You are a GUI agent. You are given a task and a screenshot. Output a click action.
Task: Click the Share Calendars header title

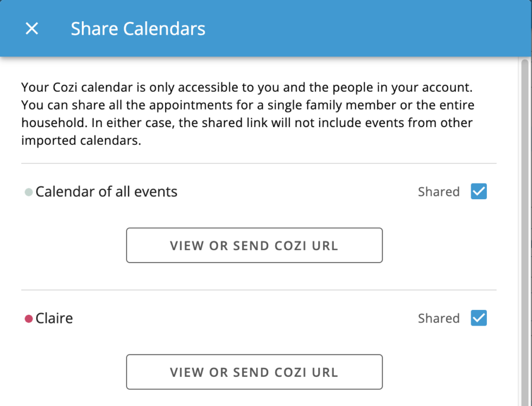[138, 28]
